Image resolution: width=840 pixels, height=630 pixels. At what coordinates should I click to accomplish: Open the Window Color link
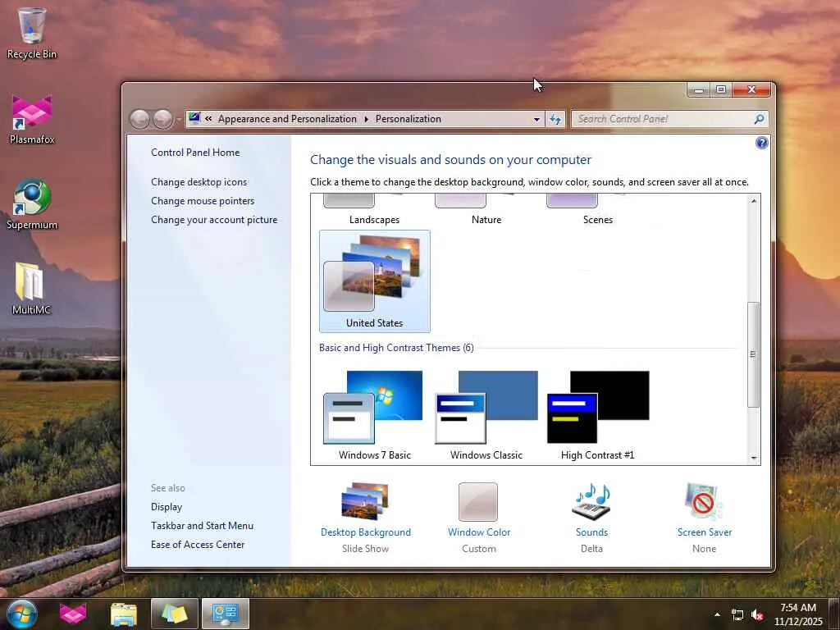(x=479, y=532)
